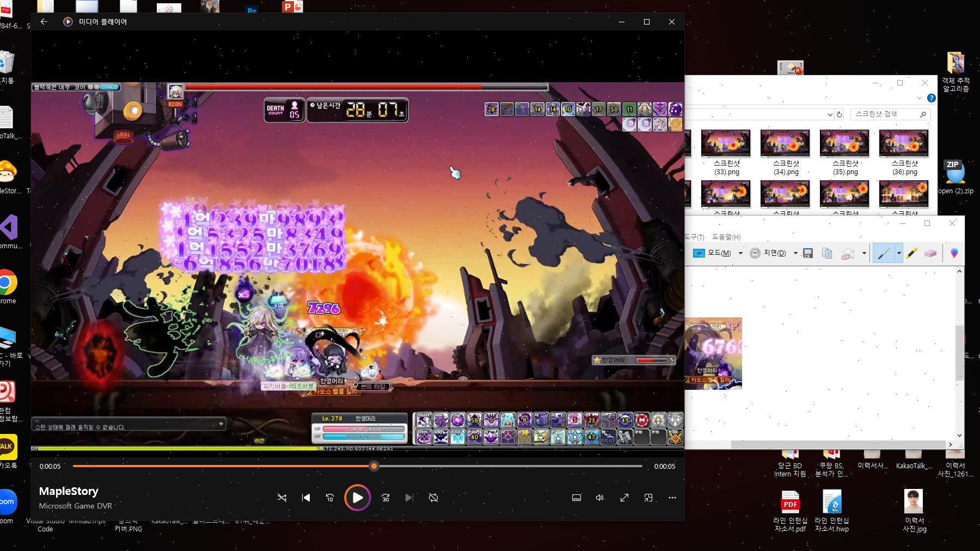Open the volume control

[600, 498]
